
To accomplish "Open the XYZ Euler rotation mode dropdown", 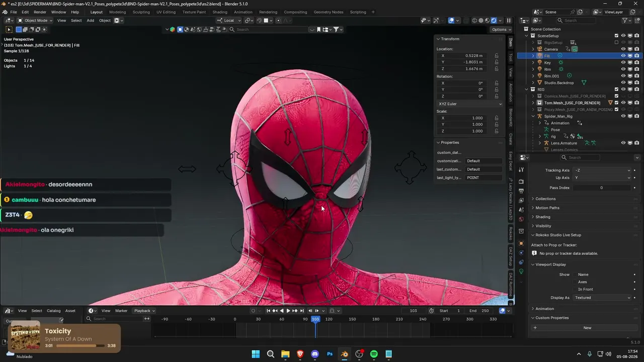I will tap(470, 104).
